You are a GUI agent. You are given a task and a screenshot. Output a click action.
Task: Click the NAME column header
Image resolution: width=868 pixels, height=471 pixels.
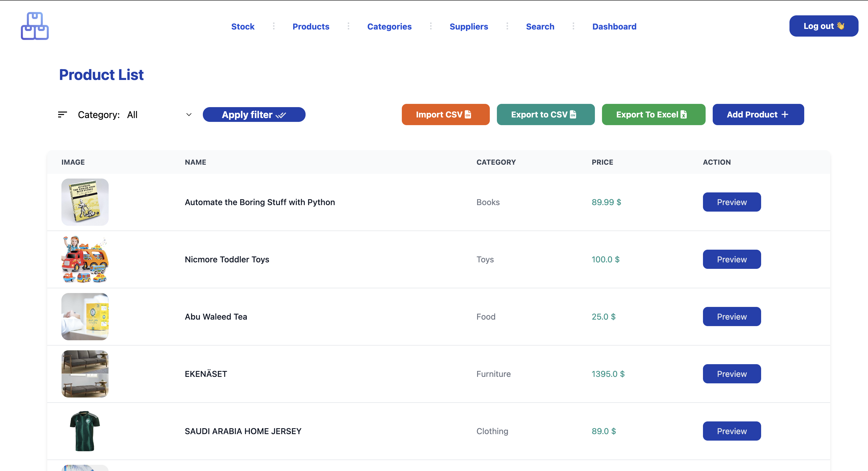[195, 162]
